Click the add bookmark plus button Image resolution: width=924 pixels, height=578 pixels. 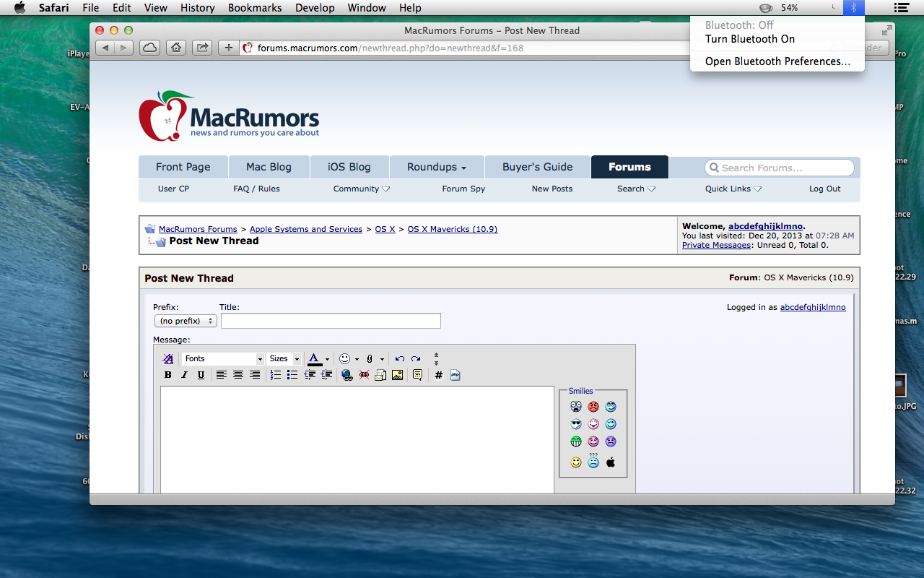click(x=228, y=48)
